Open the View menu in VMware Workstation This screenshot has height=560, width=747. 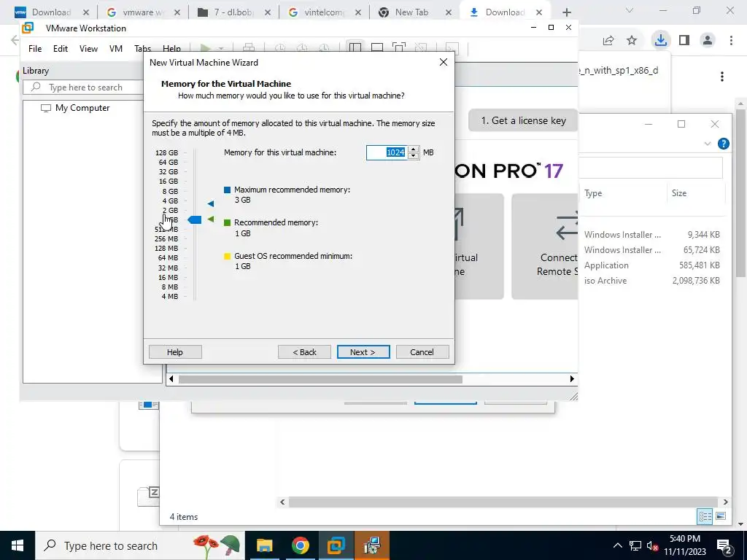tap(88, 49)
